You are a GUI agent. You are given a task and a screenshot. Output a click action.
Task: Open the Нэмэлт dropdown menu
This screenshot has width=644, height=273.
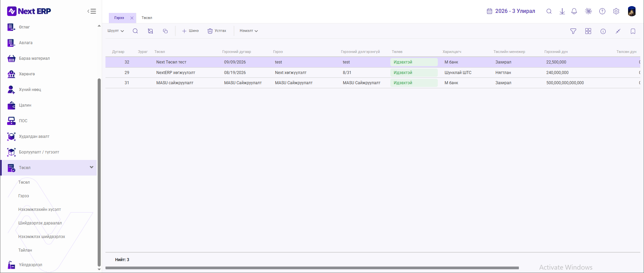[249, 31]
